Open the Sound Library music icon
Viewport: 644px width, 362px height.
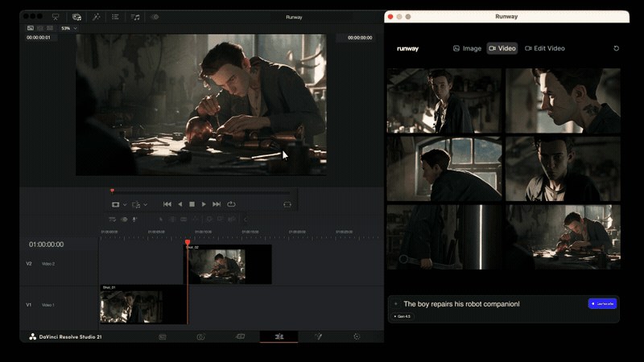click(x=135, y=17)
